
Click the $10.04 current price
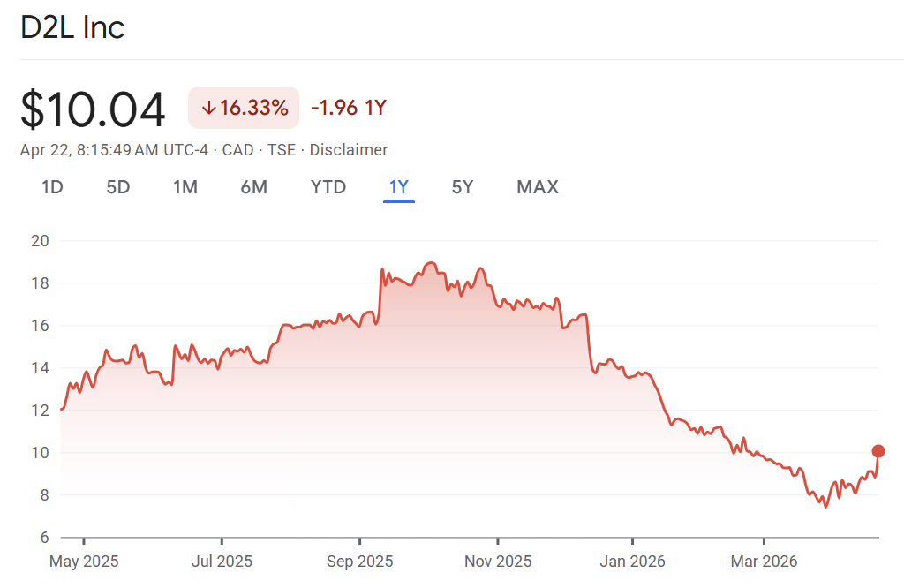pos(94,110)
